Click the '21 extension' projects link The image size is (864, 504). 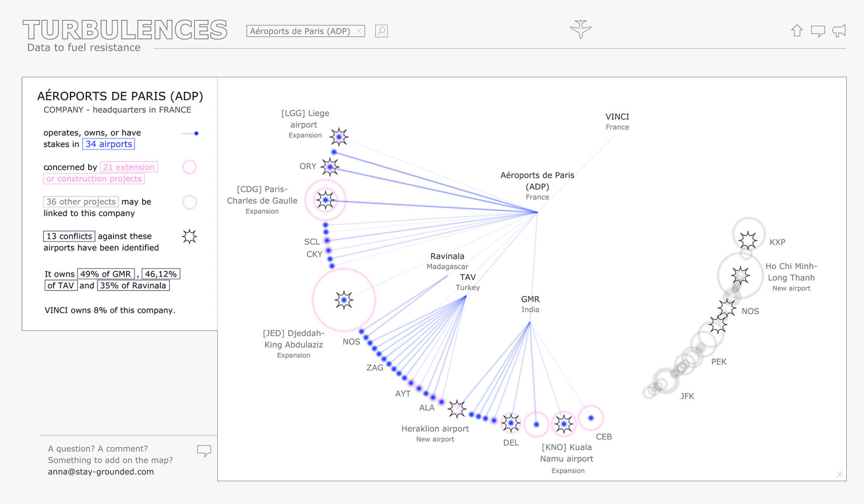pos(129,167)
